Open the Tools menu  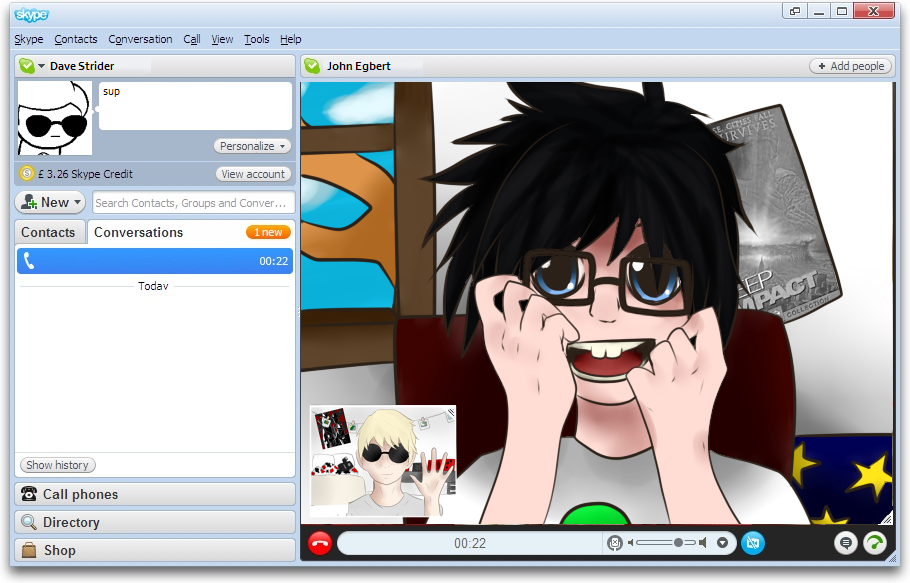tap(257, 39)
